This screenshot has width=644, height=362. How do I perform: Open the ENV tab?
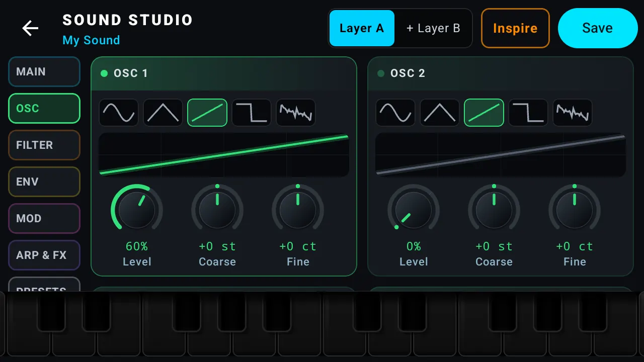point(44,182)
